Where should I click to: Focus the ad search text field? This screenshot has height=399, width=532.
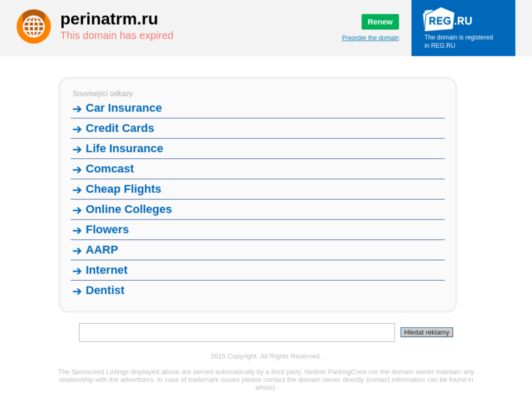coord(237,332)
